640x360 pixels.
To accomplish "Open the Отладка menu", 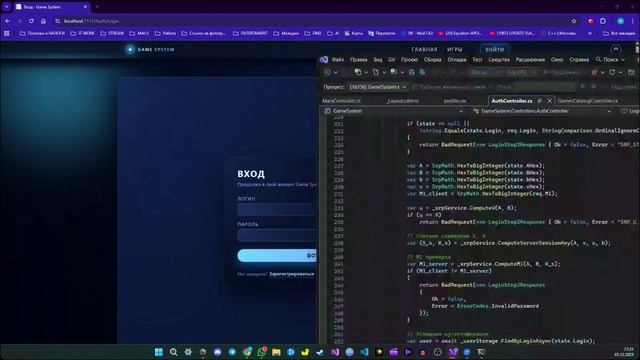I will (x=457, y=60).
